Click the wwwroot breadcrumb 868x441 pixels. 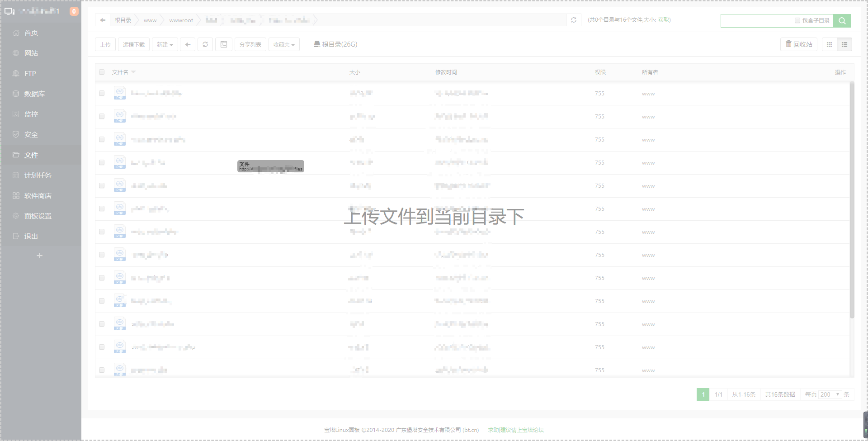181,20
